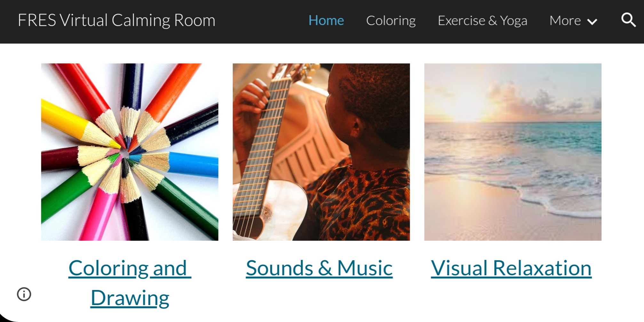Select the highlighted Home tab
The height and width of the screenshot is (322, 644).
326,20
